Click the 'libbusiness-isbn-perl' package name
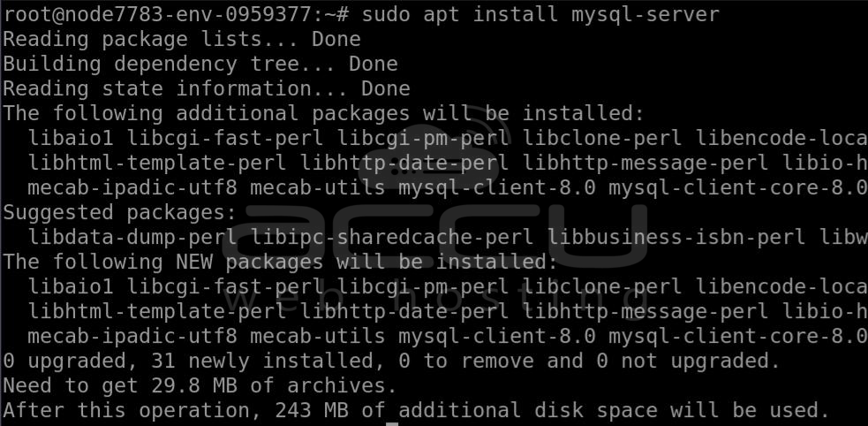This screenshot has width=868, height=426. pyautogui.click(x=676, y=237)
